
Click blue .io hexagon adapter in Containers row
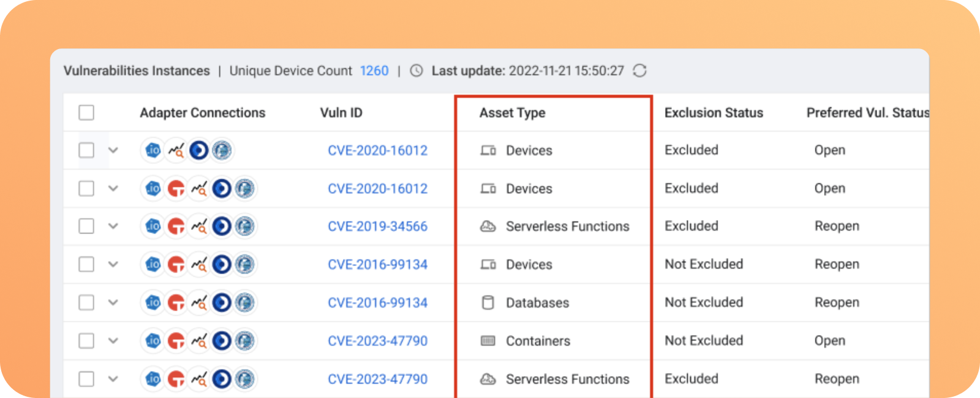point(153,340)
